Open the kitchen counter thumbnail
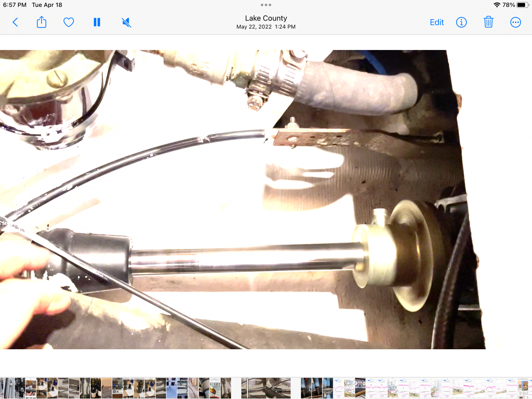 tap(117, 388)
